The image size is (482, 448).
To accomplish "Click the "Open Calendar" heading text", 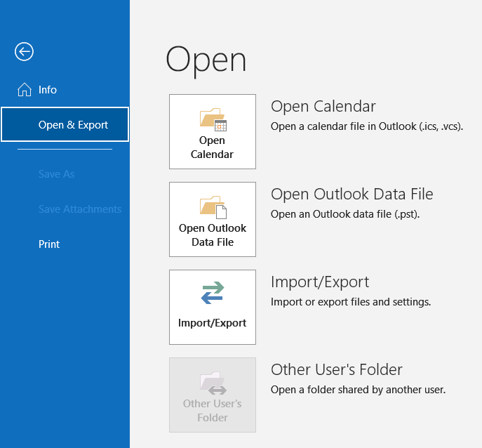I will click(323, 107).
